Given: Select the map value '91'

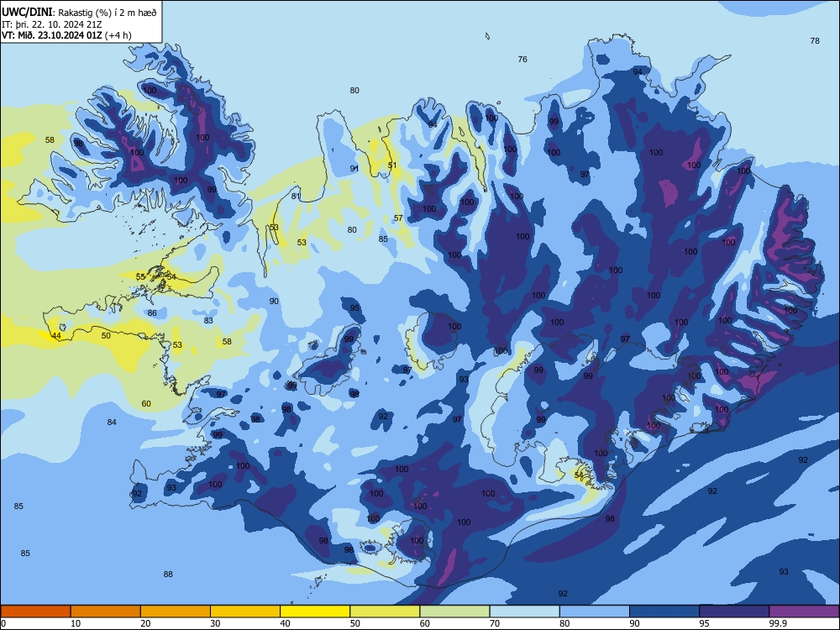Looking at the screenshot, I should point(354,168).
